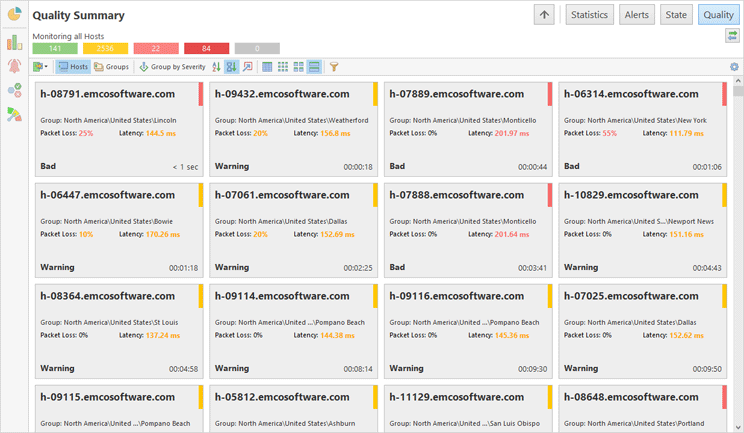Toggle the Groups view mode
Viewport: 744px width, 433px height.
[112, 67]
